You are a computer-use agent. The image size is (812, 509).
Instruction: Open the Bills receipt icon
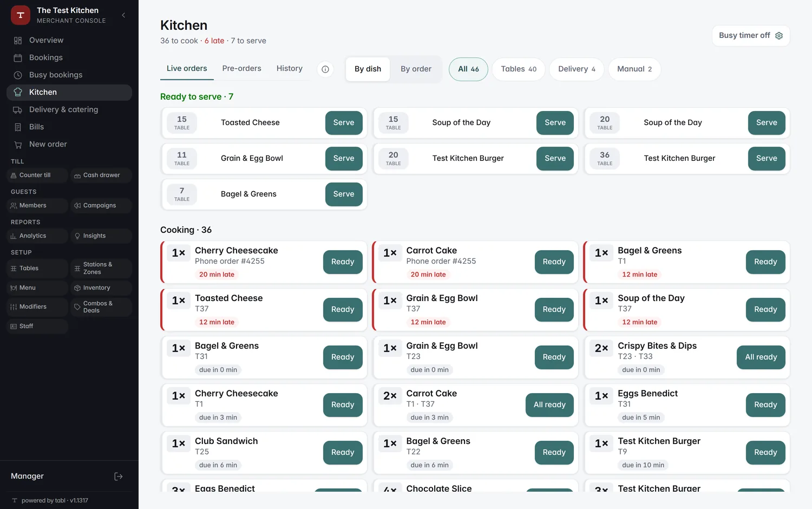(18, 127)
